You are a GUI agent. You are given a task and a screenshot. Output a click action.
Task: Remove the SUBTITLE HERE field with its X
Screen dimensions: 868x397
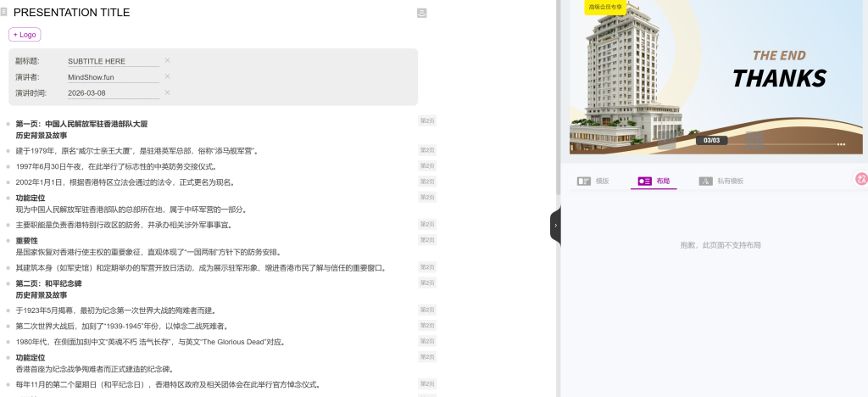[x=167, y=60]
